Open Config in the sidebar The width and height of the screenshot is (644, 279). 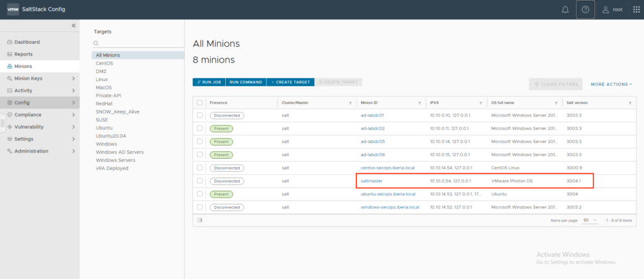22,103
